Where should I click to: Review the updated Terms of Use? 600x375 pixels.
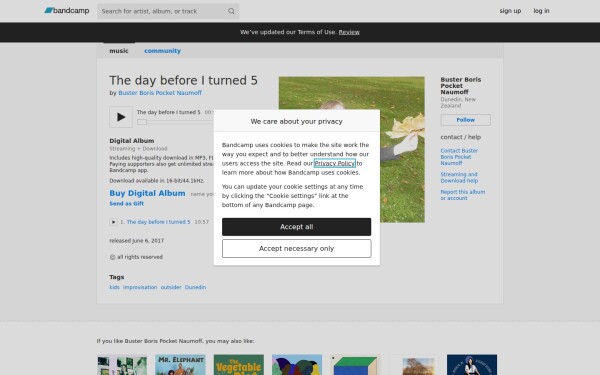click(349, 32)
